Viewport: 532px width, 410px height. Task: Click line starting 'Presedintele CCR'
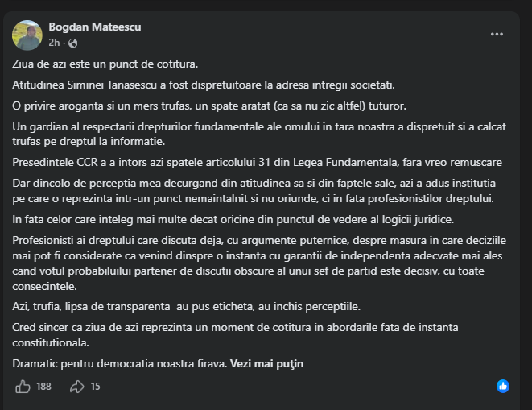point(258,163)
